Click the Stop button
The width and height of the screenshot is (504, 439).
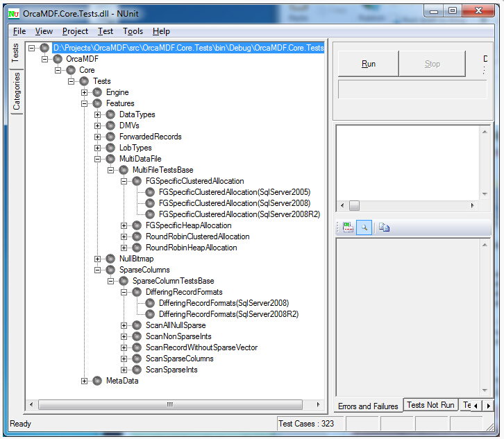coord(432,64)
